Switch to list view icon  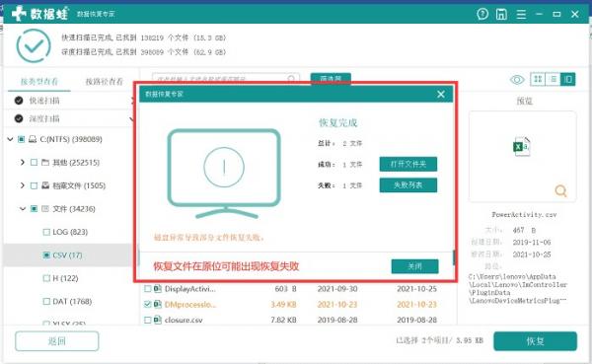coord(554,79)
